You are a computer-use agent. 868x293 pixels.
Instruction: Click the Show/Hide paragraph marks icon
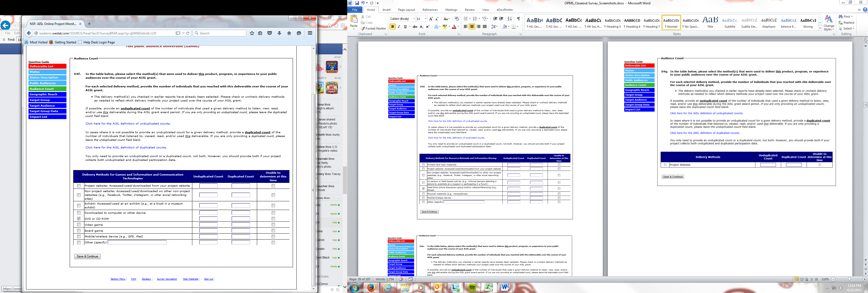pos(518,19)
